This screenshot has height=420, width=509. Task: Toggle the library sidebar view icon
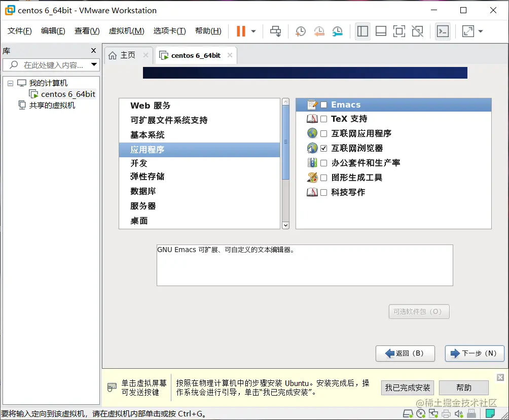click(x=362, y=31)
